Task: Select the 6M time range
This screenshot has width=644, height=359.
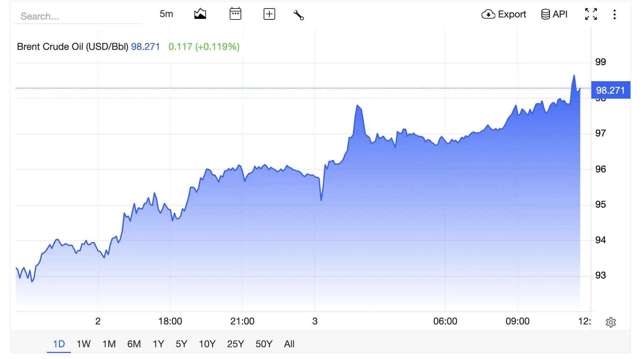Action: (134, 344)
